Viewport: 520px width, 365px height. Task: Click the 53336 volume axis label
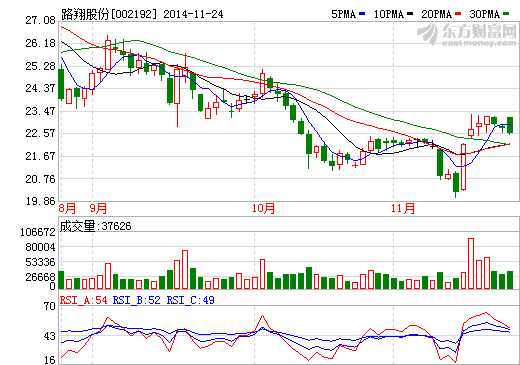pos(40,262)
